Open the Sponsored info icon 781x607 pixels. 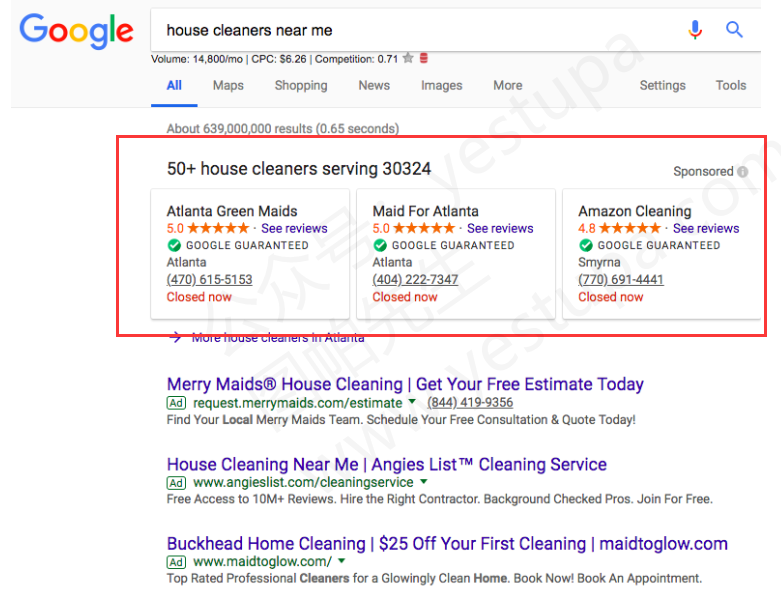(743, 172)
